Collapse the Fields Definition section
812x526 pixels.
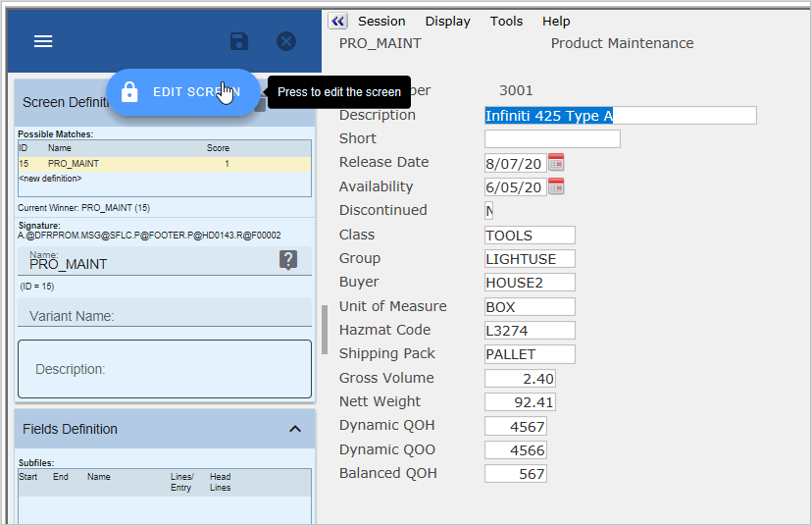click(294, 429)
